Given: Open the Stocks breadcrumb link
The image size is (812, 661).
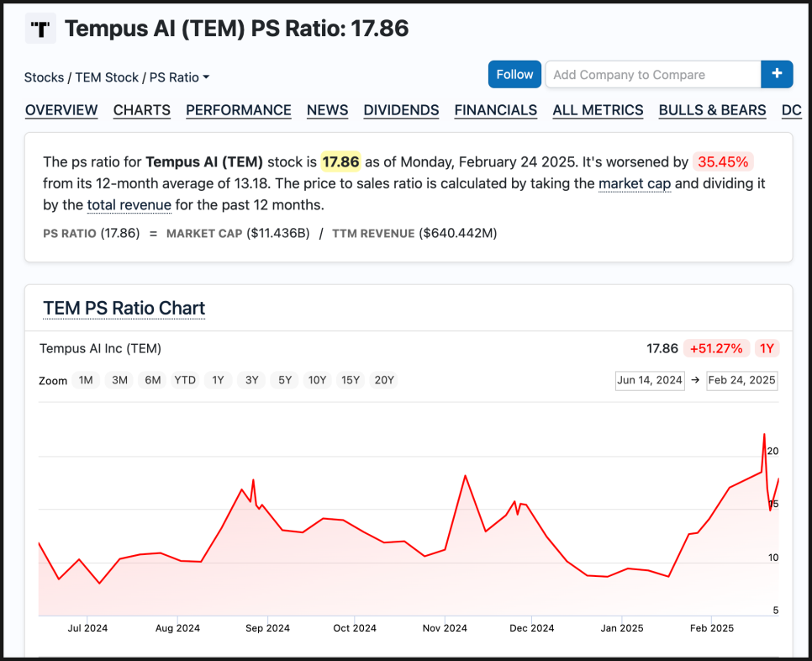Looking at the screenshot, I should tap(44, 77).
